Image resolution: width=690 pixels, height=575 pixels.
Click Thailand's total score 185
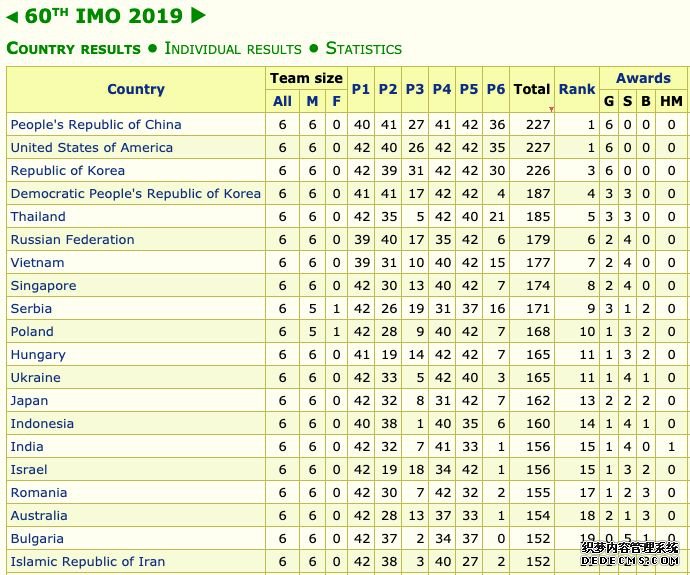[x=538, y=217]
